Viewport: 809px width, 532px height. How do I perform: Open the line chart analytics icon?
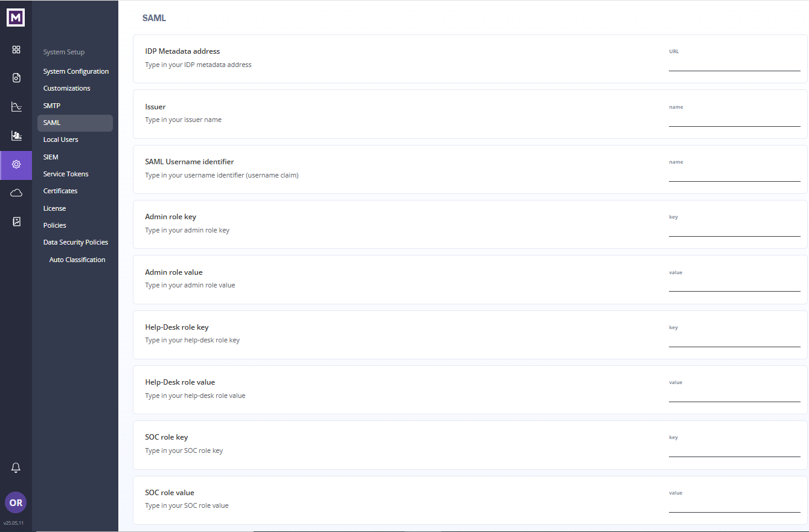tap(16, 107)
